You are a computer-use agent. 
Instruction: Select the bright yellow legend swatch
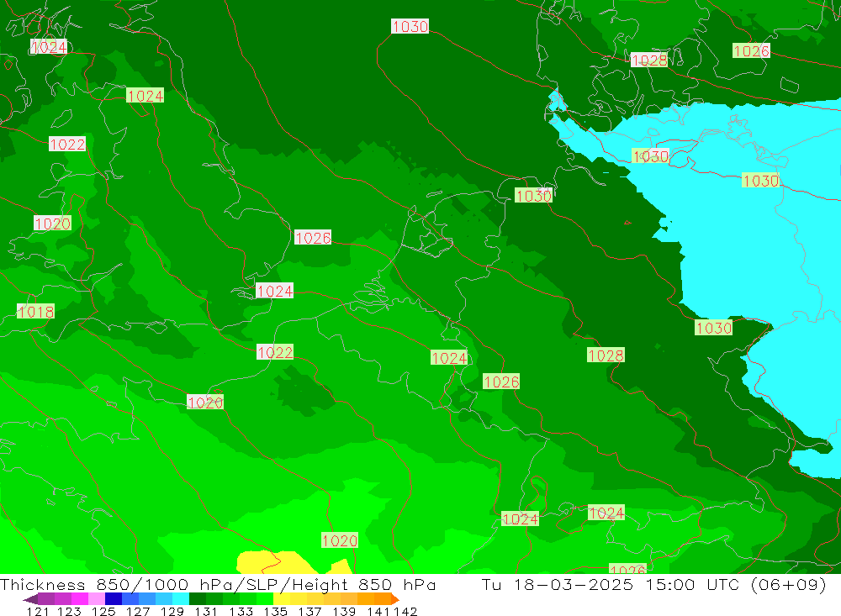tap(282, 599)
